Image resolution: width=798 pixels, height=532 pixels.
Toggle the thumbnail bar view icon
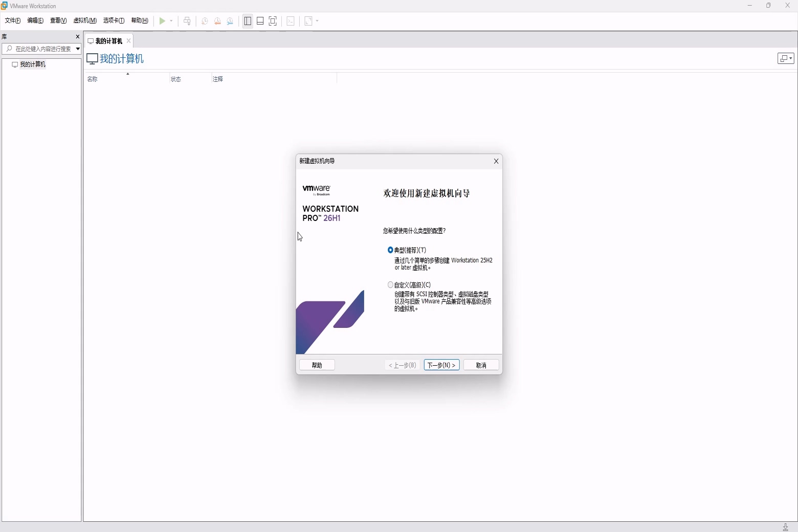pos(260,21)
